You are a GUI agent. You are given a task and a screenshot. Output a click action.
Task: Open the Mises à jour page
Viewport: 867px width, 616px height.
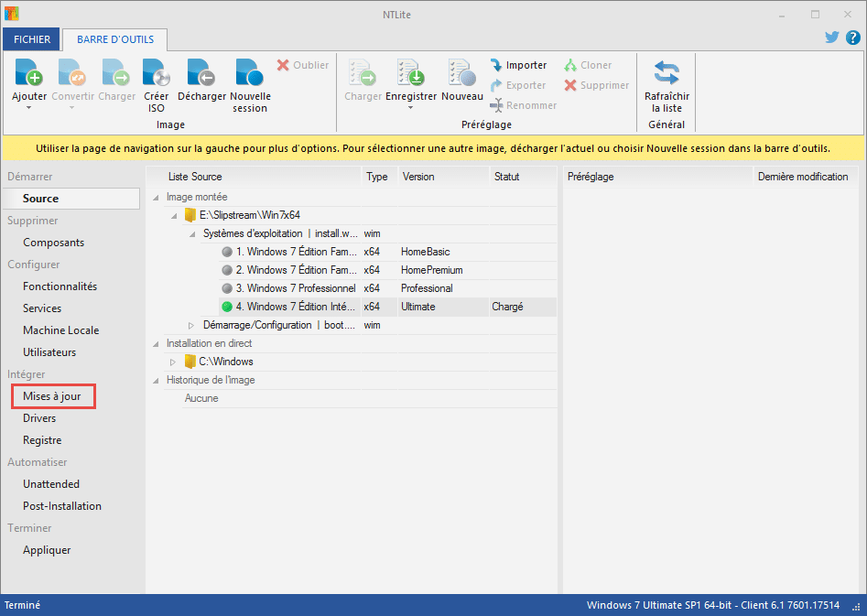(52, 396)
